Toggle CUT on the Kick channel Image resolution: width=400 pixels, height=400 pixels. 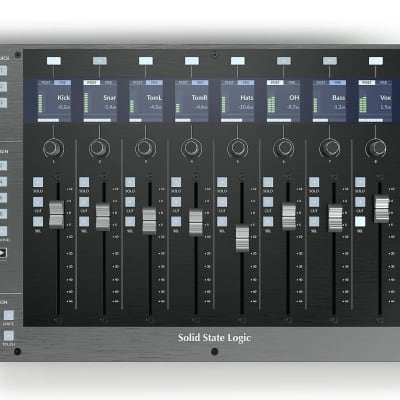point(38,202)
